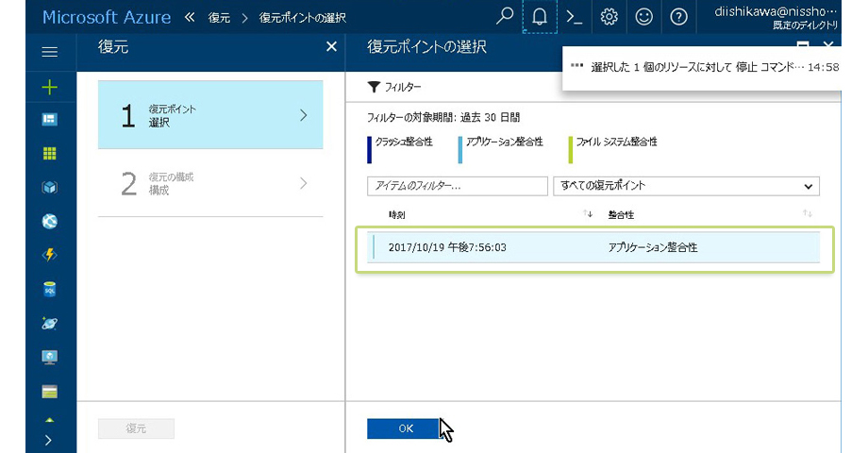Click the 復元ポイントの選択 breadcrumb
The width and height of the screenshot is (868, 453).
303,18
